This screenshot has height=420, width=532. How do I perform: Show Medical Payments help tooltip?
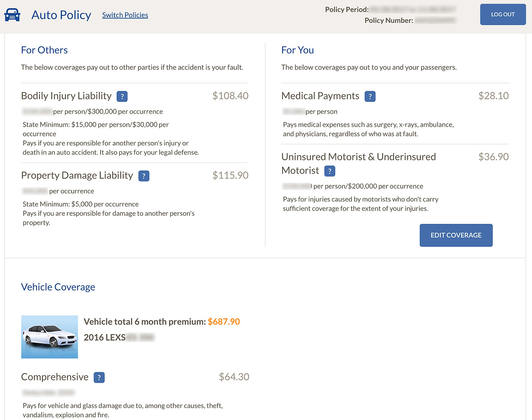point(370,96)
